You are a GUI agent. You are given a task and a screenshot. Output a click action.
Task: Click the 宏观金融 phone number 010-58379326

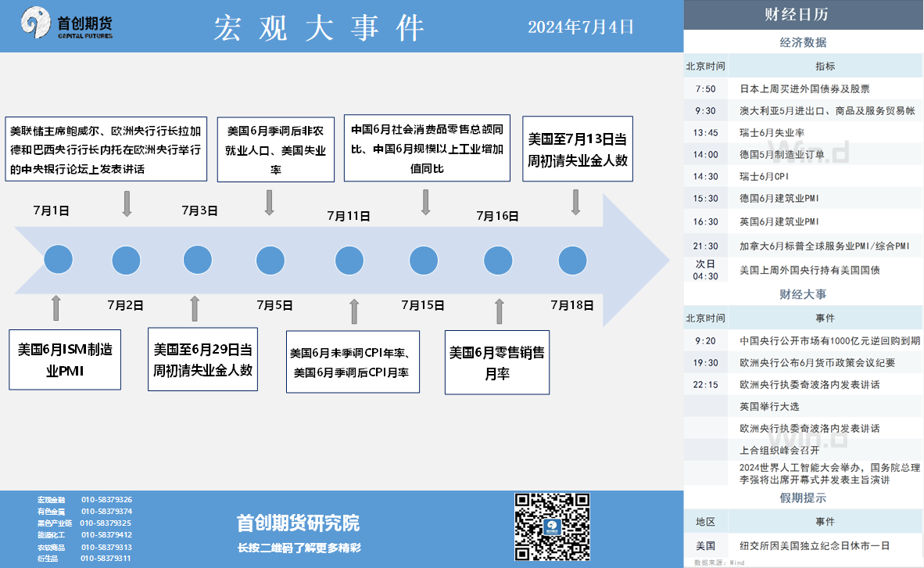coord(106,499)
